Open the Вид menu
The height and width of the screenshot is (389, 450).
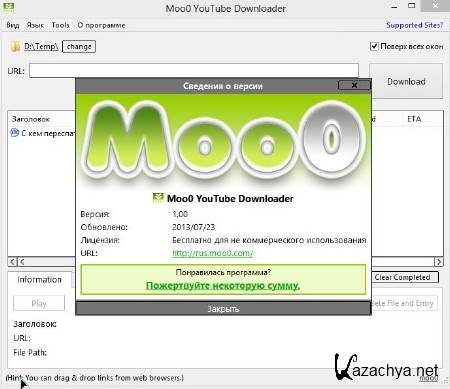coord(13,25)
